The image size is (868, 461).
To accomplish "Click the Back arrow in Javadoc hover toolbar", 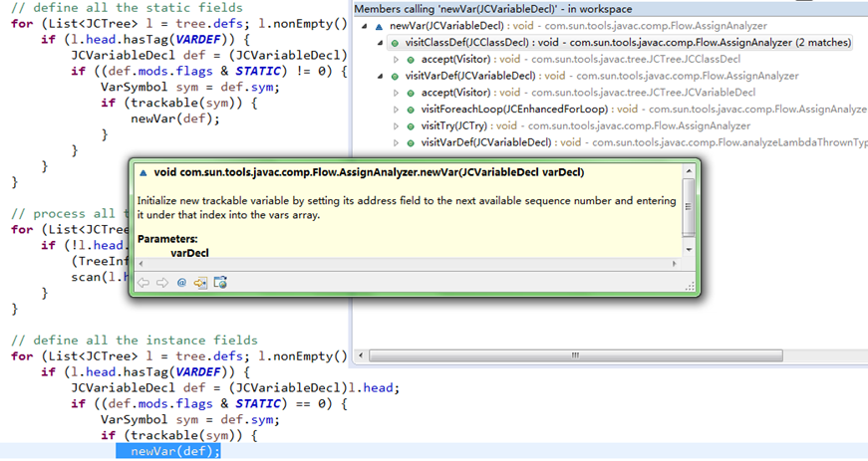I will point(144,283).
